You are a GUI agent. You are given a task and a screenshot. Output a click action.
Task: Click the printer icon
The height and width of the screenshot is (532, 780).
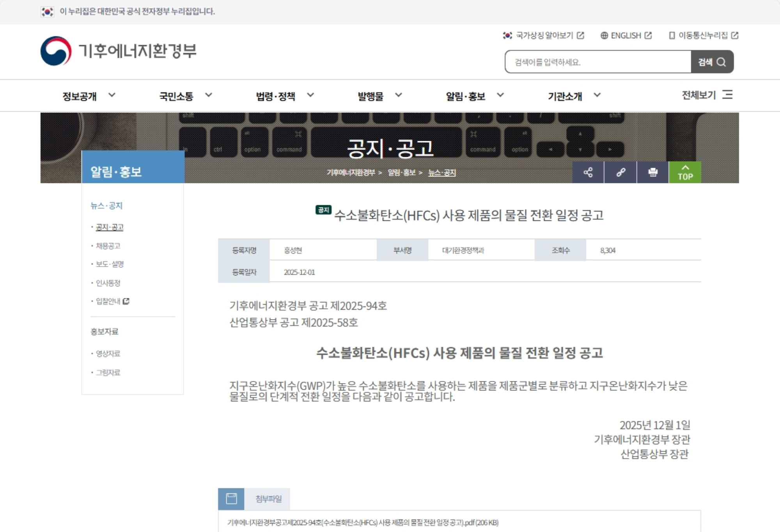652,172
